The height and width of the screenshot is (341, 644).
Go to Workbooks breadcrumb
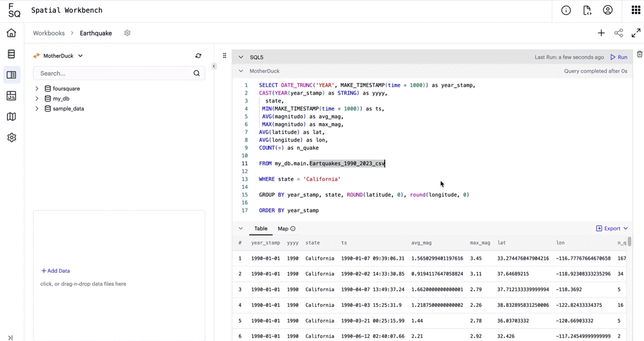coord(49,33)
